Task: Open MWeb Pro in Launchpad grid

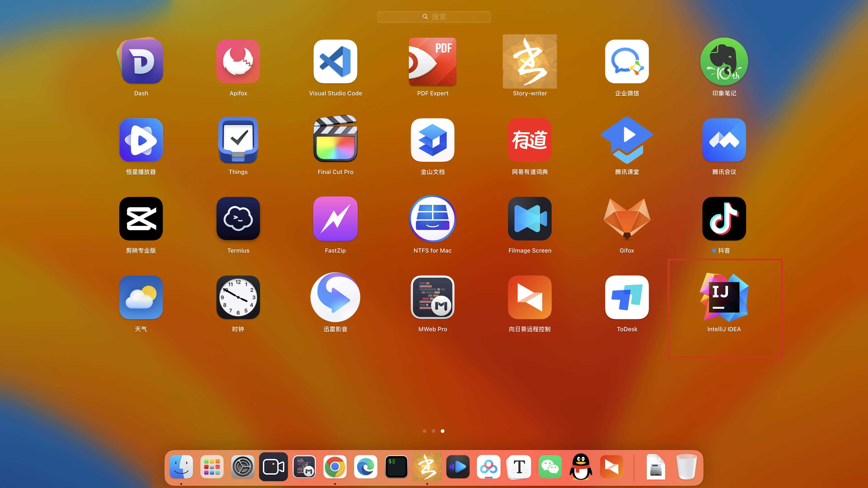Action: pyautogui.click(x=433, y=297)
